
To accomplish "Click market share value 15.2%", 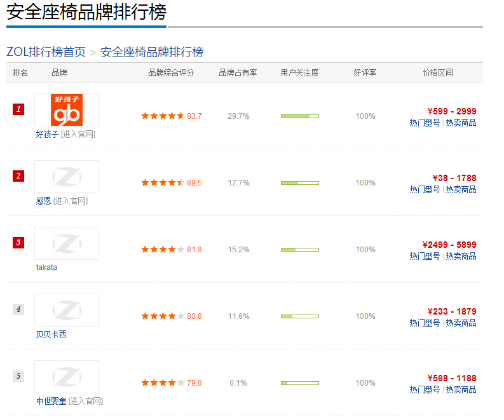I will click(x=238, y=250).
